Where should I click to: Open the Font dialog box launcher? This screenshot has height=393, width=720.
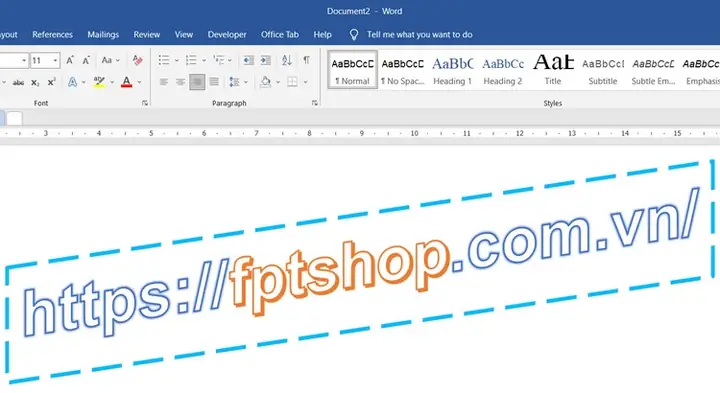pos(145,103)
